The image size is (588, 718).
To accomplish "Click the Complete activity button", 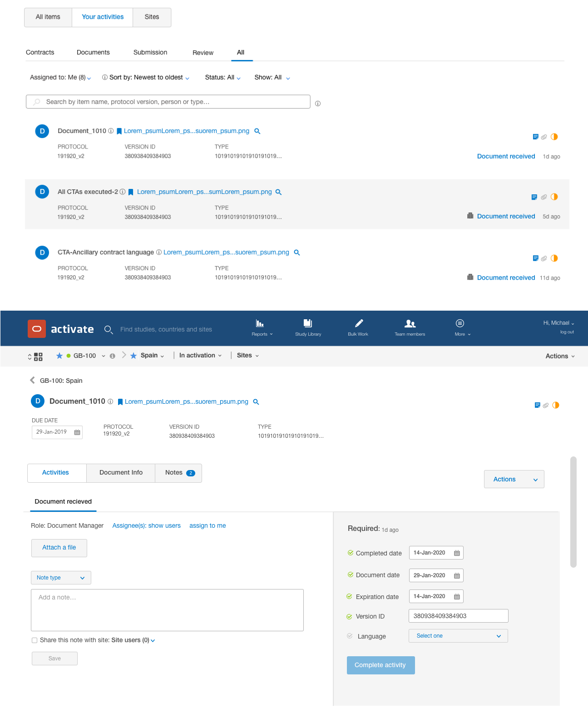I will 380,665.
